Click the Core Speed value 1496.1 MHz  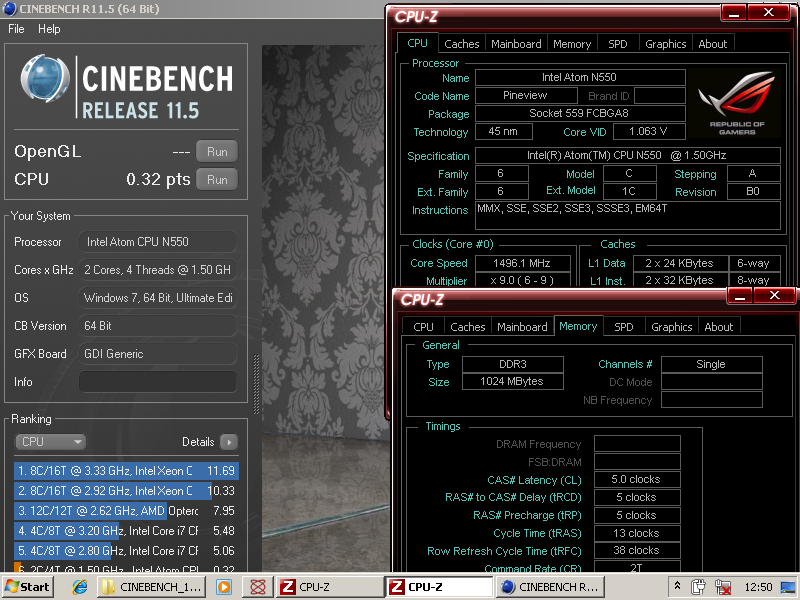tap(522, 263)
